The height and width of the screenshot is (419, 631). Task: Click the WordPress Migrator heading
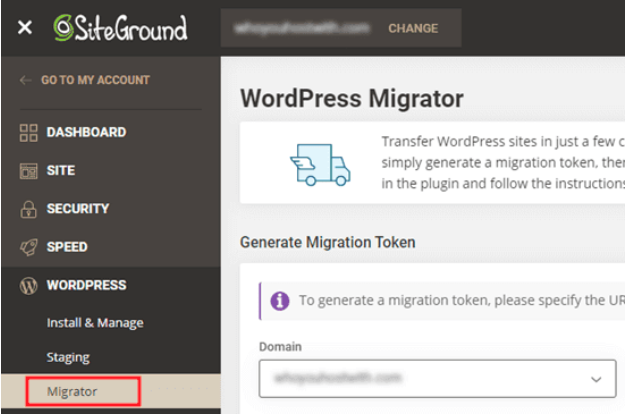pos(352,99)
